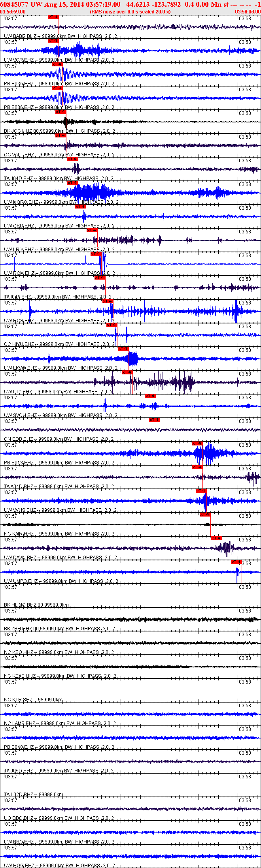261x868 pixels.
Task: Select the UW.VVHS EHZ station label
Action: tap(60, 510)
